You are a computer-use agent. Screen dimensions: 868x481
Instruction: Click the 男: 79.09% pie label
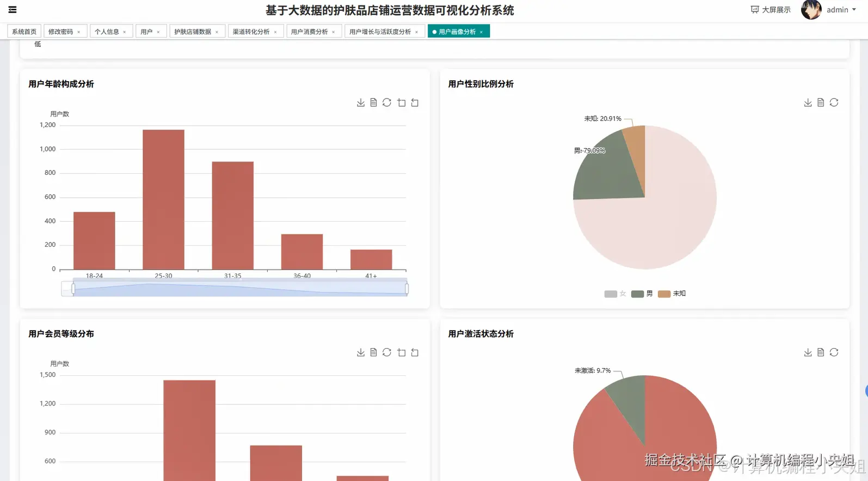coord(589,151)
